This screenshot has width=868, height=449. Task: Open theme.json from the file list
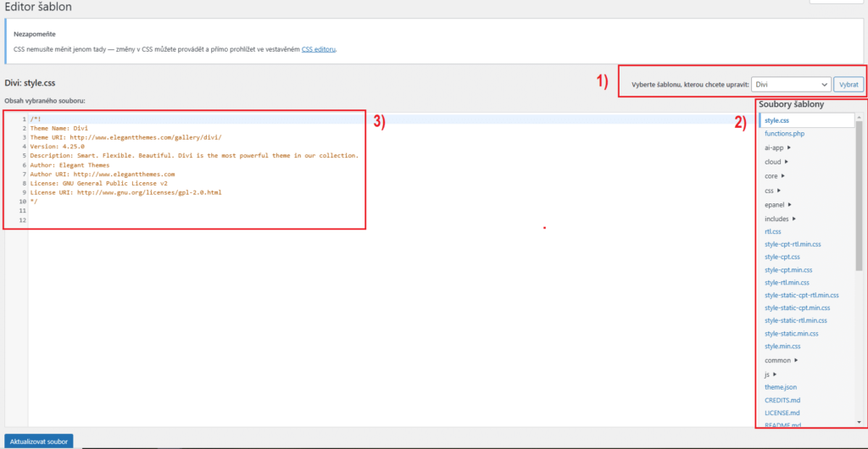780,387
